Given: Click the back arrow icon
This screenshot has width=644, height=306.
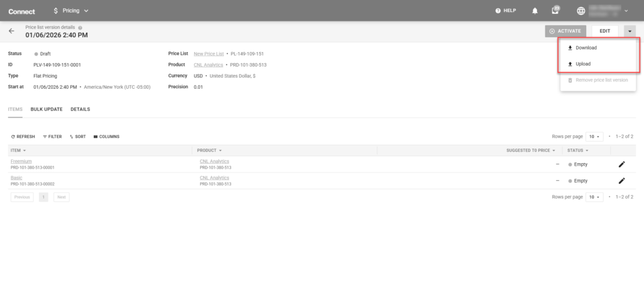Looking at the screenshot, I should click(11, 31).
